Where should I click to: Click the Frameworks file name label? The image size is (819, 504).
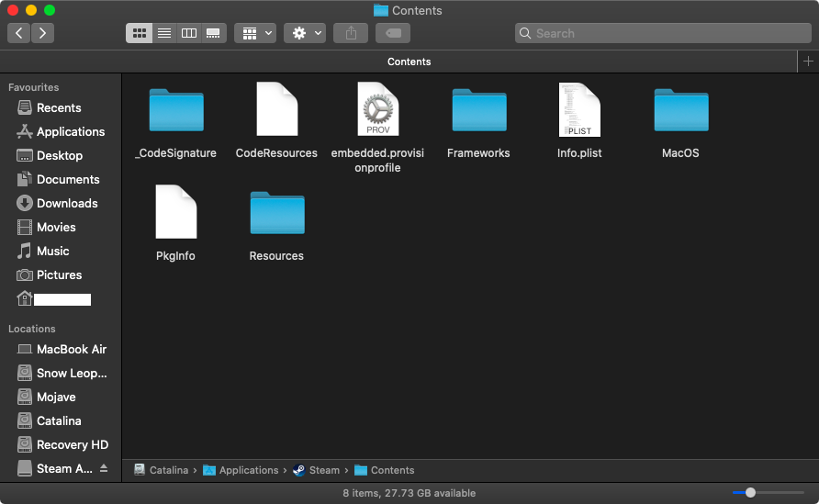(478, 153)
